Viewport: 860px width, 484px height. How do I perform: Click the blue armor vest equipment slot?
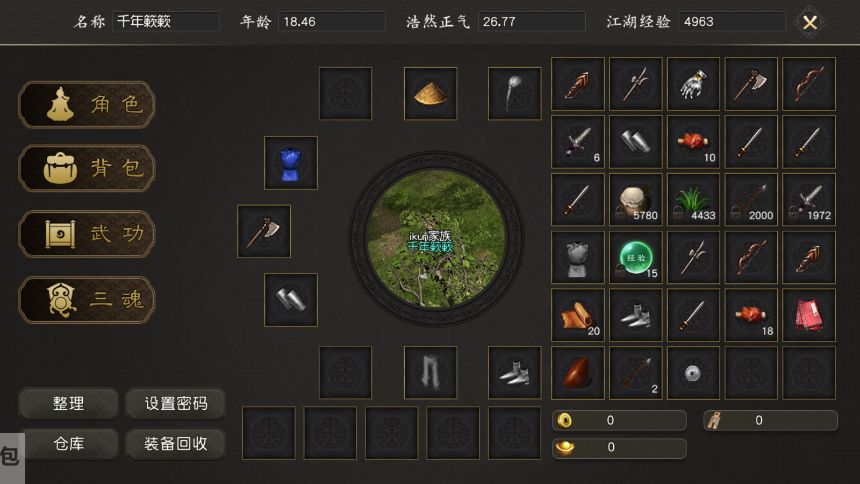[291, 163]
